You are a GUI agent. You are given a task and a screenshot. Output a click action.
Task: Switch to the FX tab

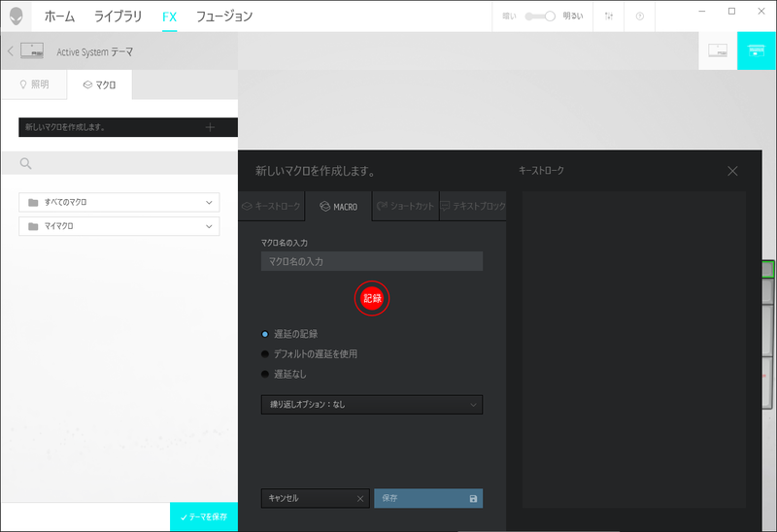169,17
